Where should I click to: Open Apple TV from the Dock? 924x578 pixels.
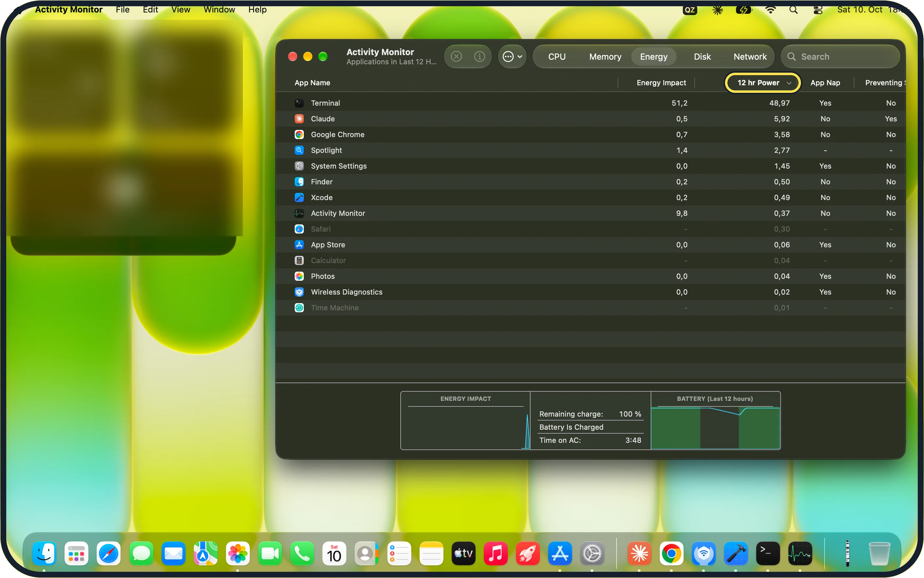point(463,553)
